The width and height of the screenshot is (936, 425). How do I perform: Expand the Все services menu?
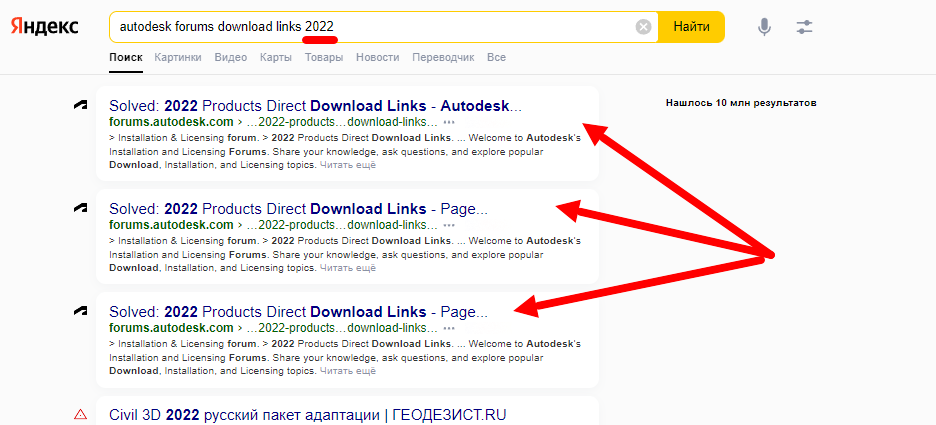496,58
